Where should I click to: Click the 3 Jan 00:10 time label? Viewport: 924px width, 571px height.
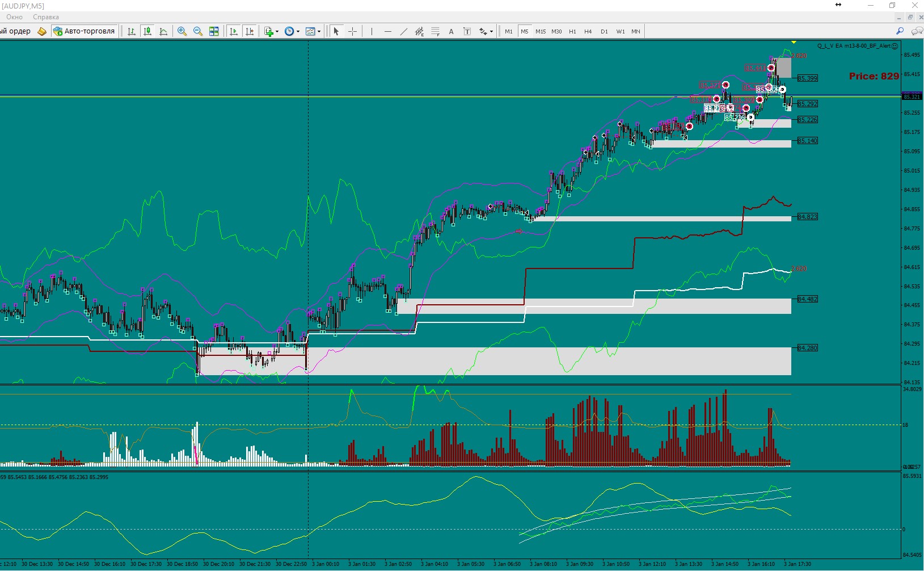pos(326,564)
